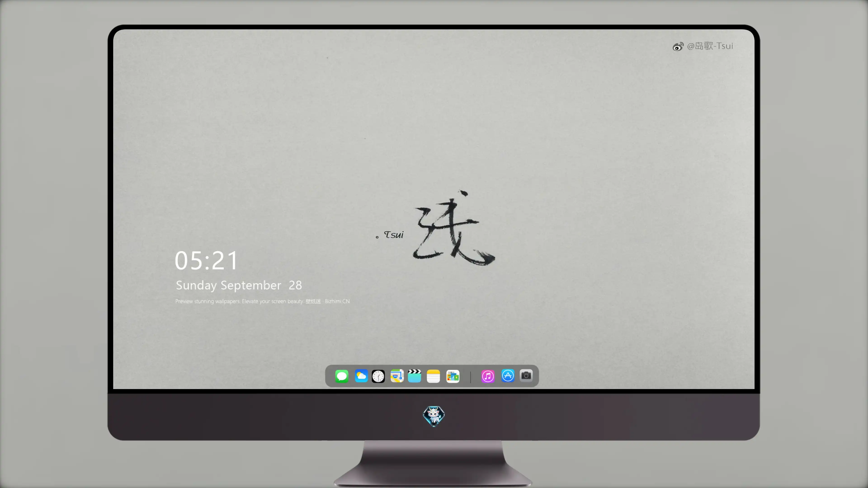The height and width of the screenshot is (488, 868).
Task: Open the Clock app icon
Action: click(x=378, y=376)
